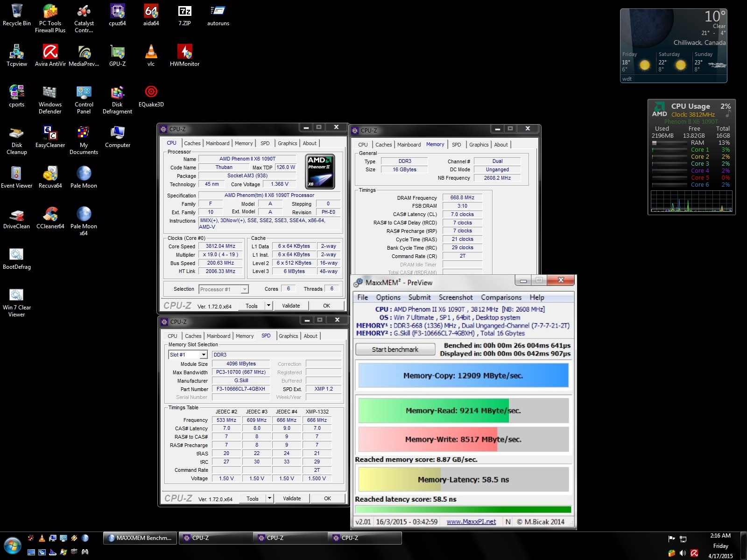
Task: Click Max Bandwidth value PC3-10700 (667 MHz)
Action: tap(241, 372)
